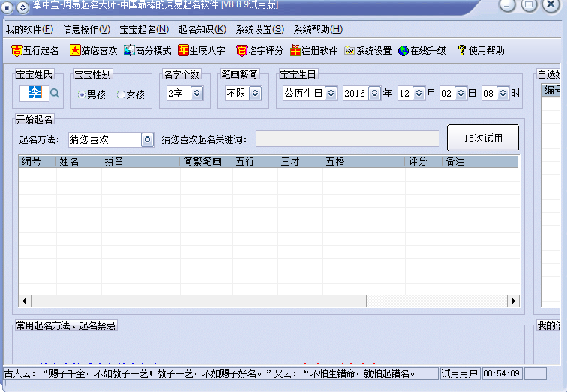Click the 五行起名 toolbar icon

(x=17, y=51)
